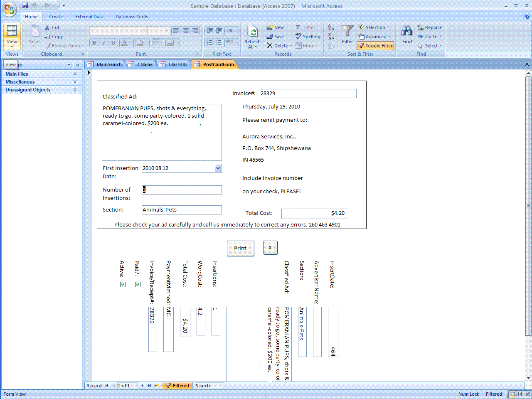Uncheck the Active checkbox

coord(123,285)
